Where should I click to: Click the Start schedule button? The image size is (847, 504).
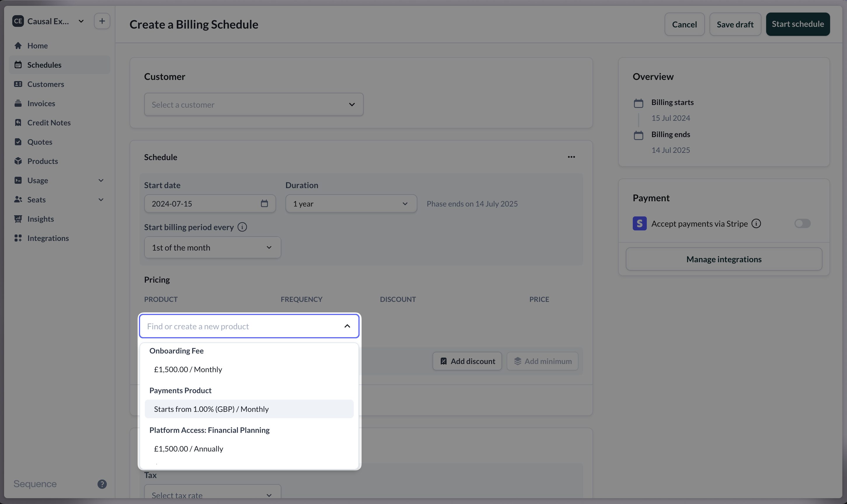pyautogui.click(x=797, y=24)
